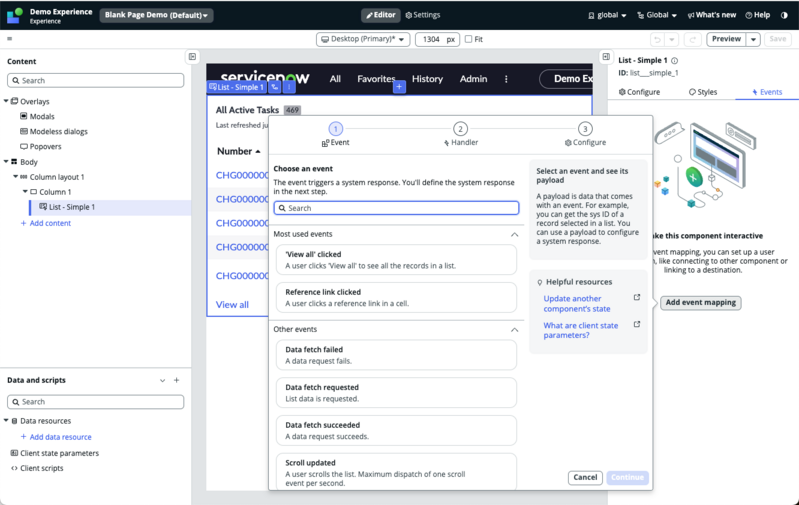The width and height of the screenshot is (799, 505).
Task: Collapse Column layout 1 node
Action: (x=15, y=176)
